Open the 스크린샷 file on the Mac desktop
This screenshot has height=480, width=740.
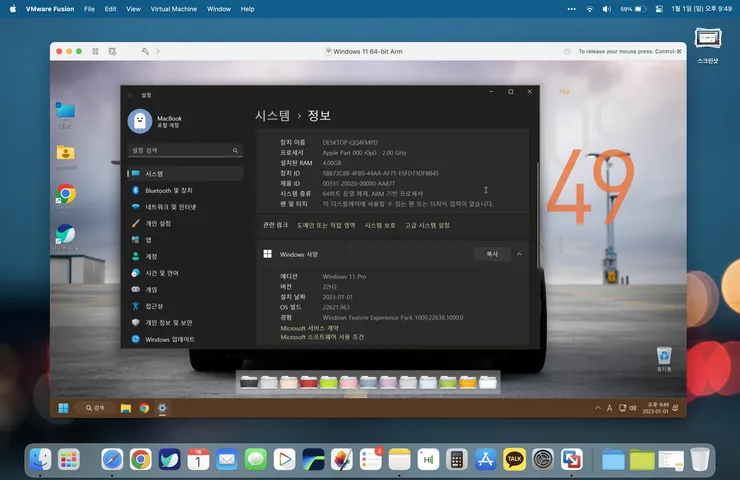708,45
